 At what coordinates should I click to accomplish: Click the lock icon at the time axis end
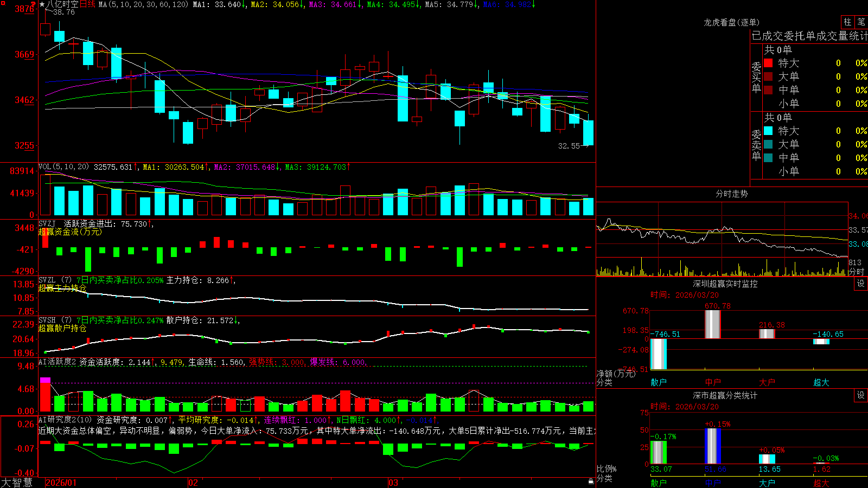click(x=591, y=481)
